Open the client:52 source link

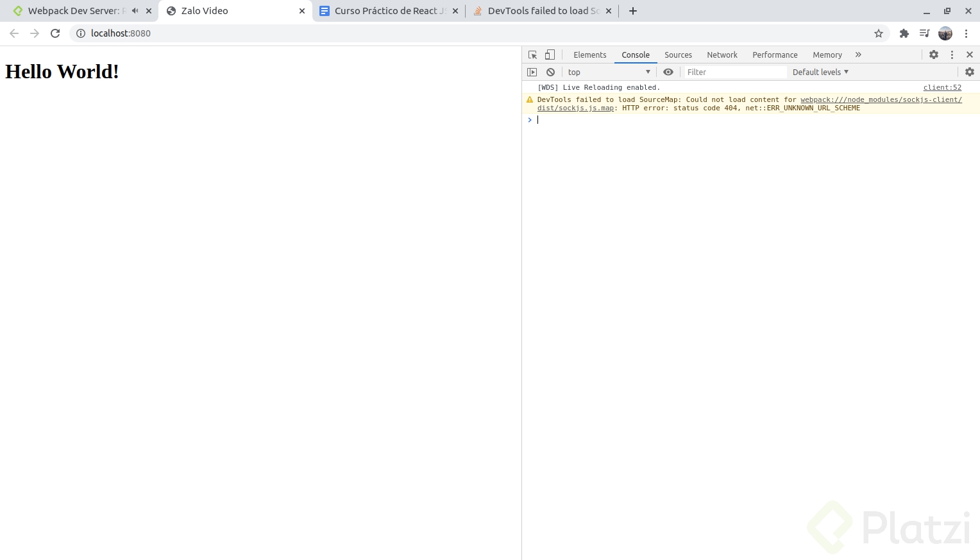[x=942, y=87]
